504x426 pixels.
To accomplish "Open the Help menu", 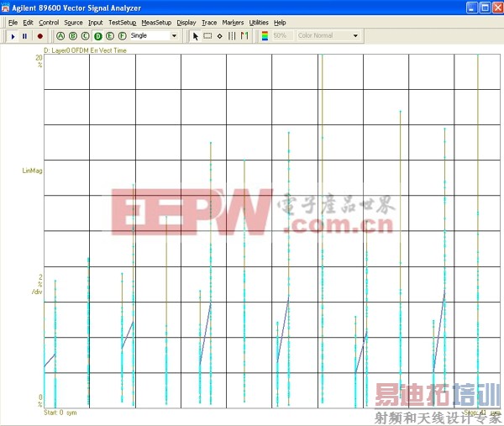I will click(280, 23).
